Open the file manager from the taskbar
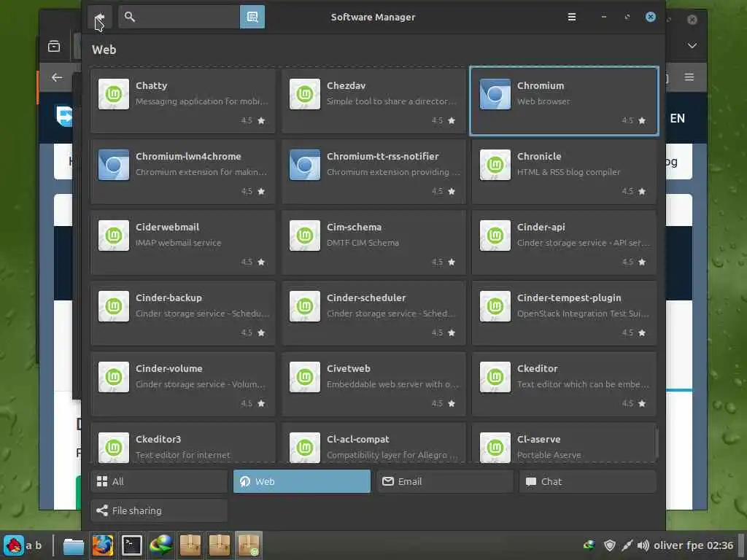Viewport: 747px width, 560px height. point(74,545)
